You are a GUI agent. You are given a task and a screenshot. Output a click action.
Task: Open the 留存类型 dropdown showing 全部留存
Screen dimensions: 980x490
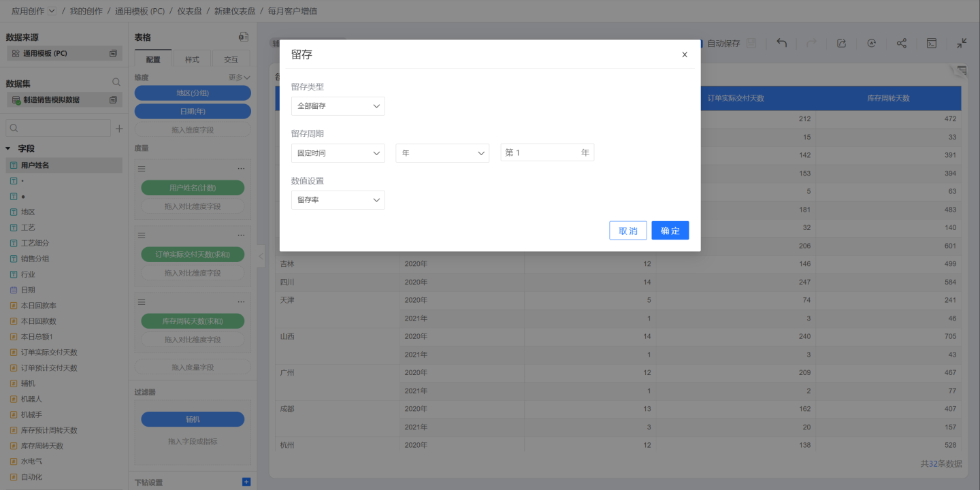338,106
